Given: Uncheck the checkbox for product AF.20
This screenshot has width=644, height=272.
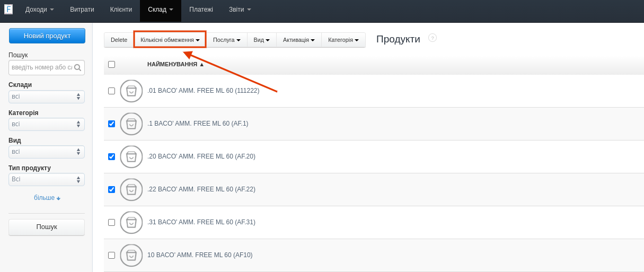Looking at the screenshot, I should coord(111,157).
